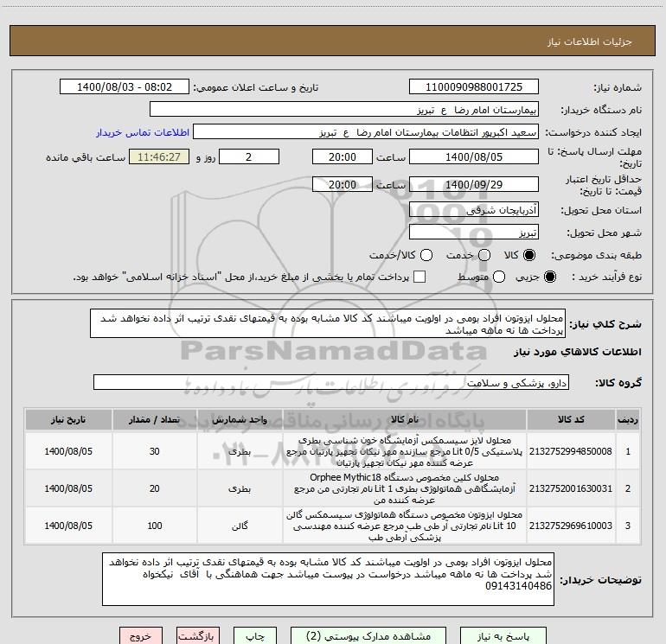Image resolution: width=666 pixels, height=644 pixels.
Task: Click the گروه کالا field دارو، پزشکی و سلامت
Action: pyautogui.click(x=331, y=382)
